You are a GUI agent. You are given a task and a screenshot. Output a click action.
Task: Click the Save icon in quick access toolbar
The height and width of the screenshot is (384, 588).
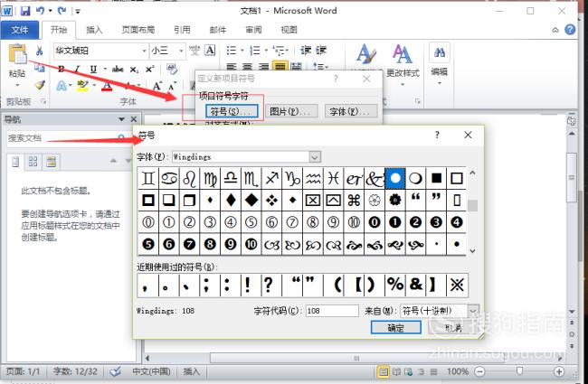pos(25,11)
